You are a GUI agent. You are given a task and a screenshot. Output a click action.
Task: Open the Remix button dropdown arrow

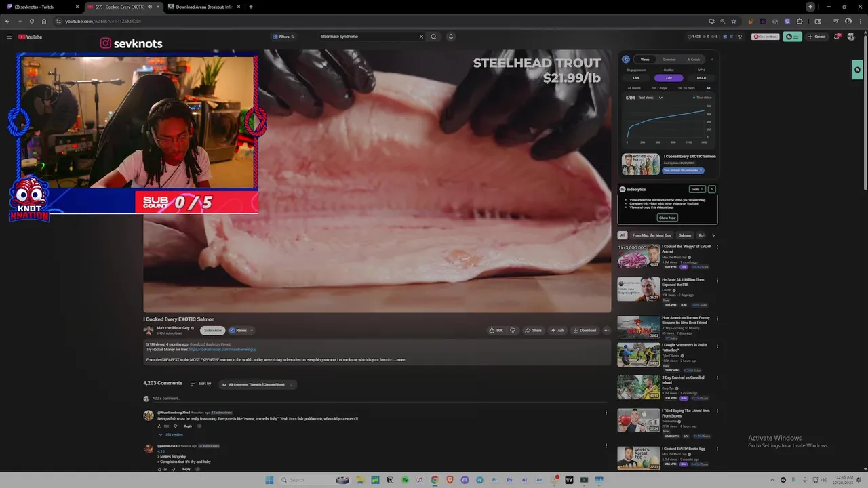pos(252,331)
